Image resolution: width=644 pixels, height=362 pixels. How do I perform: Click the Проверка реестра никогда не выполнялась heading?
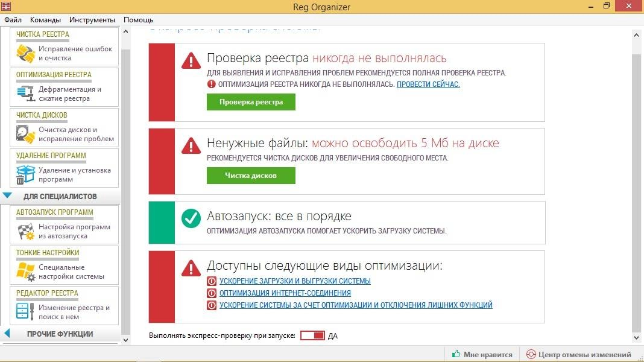[x=326, y=59]
